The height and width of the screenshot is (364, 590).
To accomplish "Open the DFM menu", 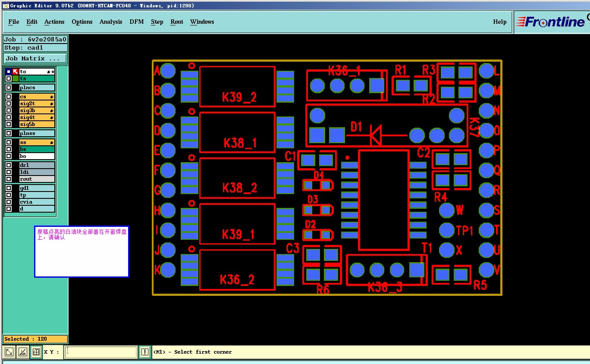I will pos(137,22).
